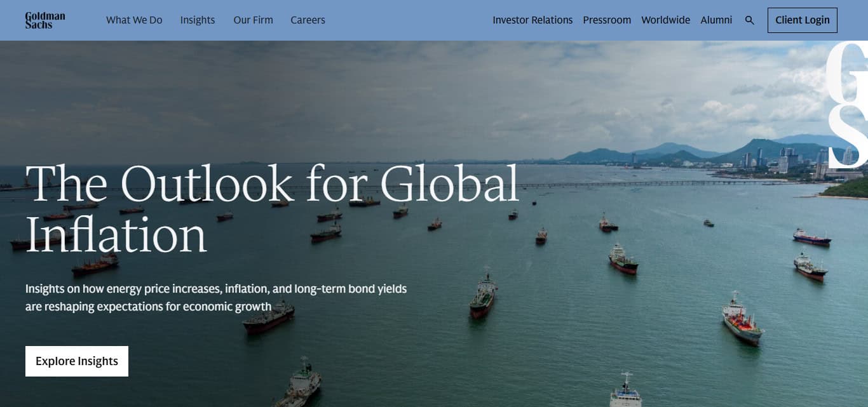Open the Insights menu
Screen dimensions: 868x407
(x=198, y=20)
